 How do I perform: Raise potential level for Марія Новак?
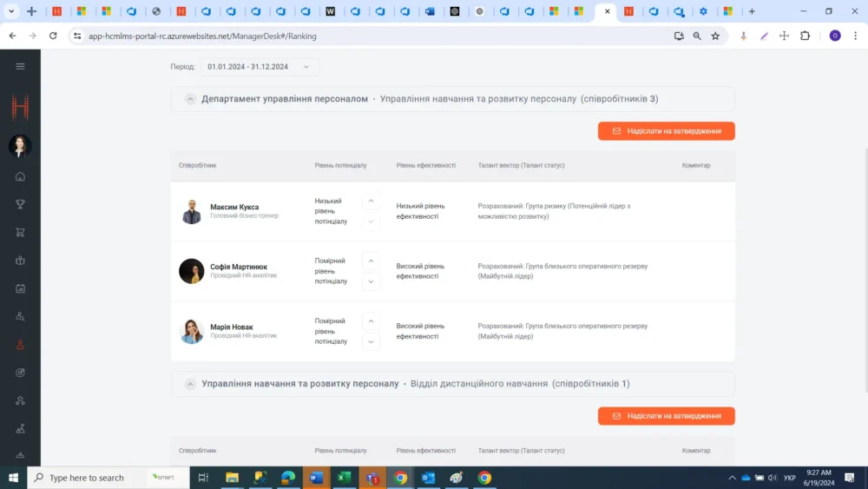point(371,321)
